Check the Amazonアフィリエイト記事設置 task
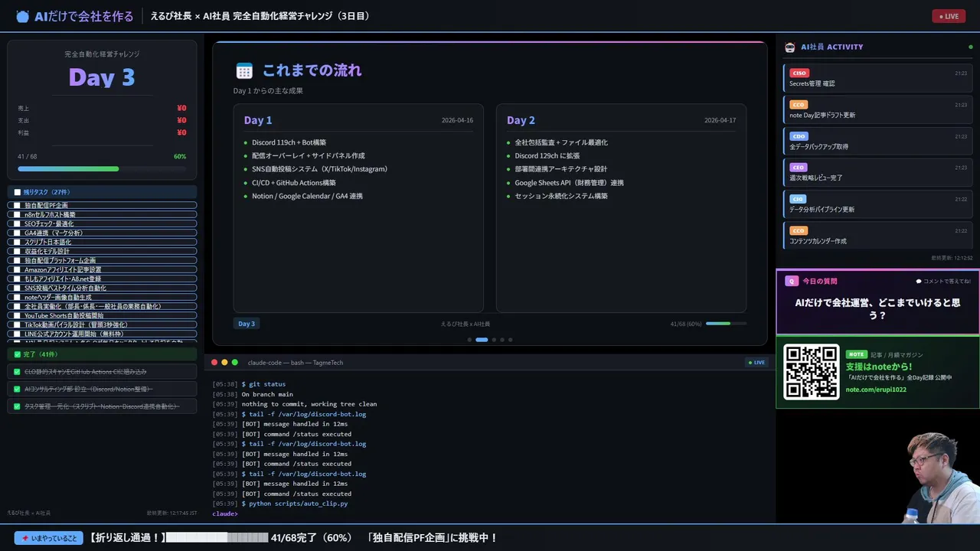Viewport: 980px width, 551px height. click(17, 269)
